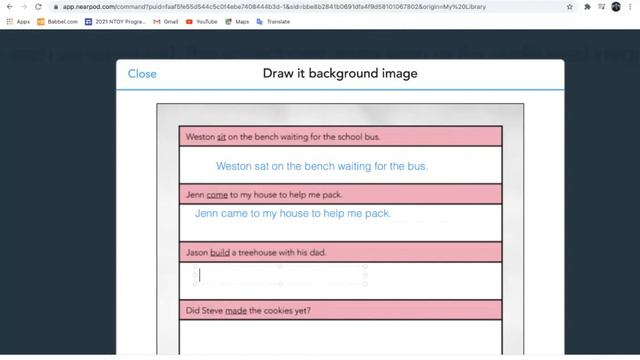This screenshot has height=360, width=640.
Task: Open the Translate bookmark
Action: click(273, 22)
